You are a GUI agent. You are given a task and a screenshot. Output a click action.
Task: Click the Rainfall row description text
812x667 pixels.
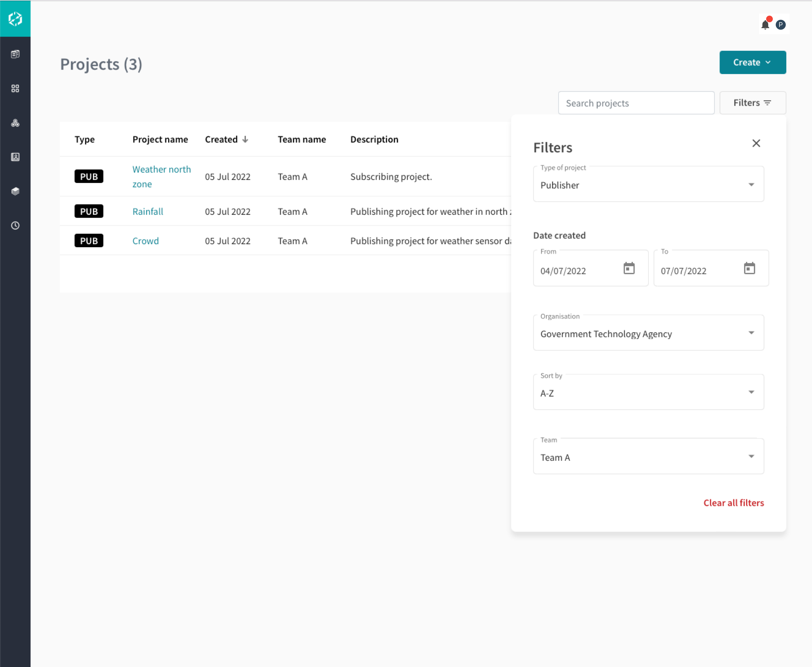point(431,211)
